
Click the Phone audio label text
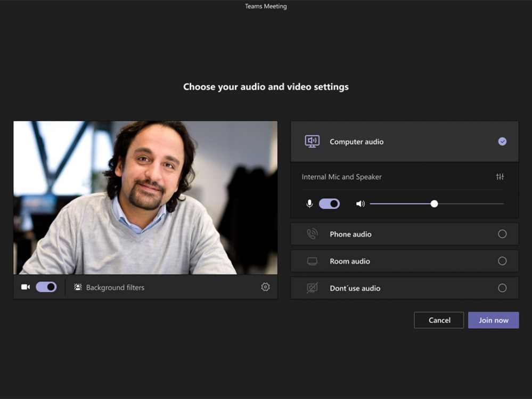coord(350,234)
